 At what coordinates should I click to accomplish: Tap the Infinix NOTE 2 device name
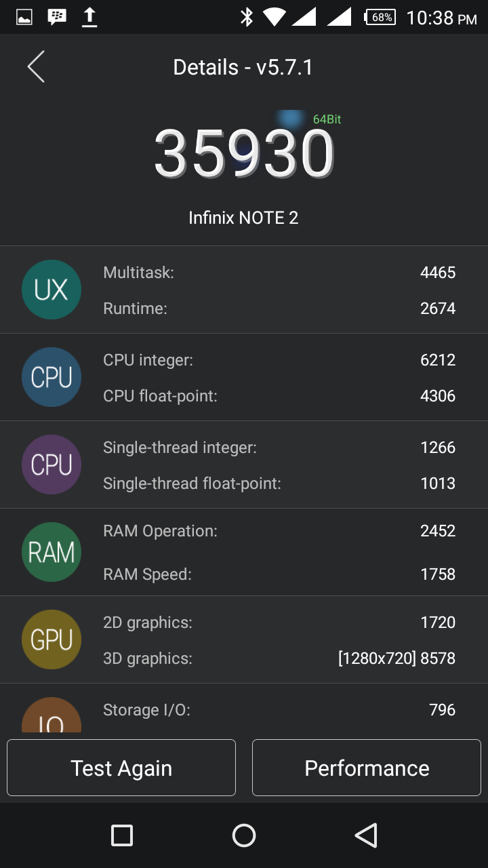tap(243, 218)
